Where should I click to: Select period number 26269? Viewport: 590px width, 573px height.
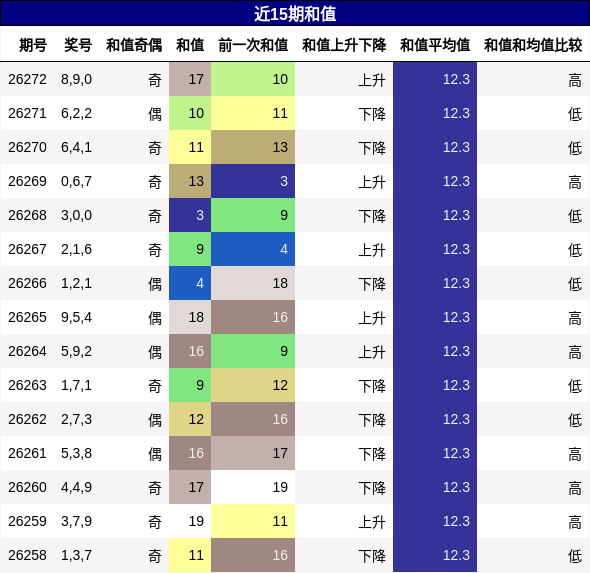pos(27,181)
